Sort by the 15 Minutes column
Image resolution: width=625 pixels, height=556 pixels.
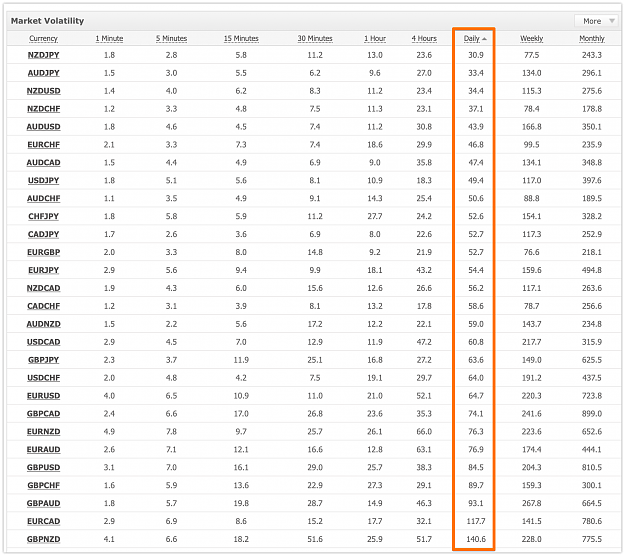pyautogui.click(x=241, y=38)
